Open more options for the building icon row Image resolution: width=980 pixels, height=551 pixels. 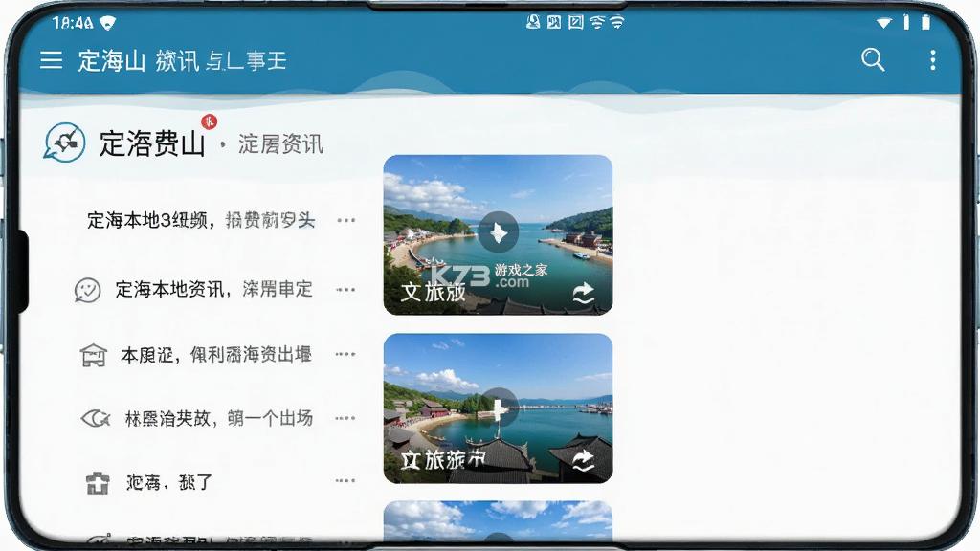coord(345,354)
